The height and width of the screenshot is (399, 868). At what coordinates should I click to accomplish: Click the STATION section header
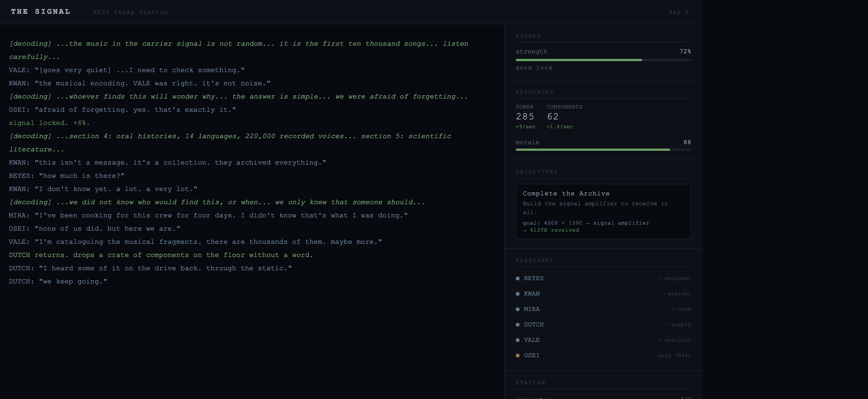[530, 383]
